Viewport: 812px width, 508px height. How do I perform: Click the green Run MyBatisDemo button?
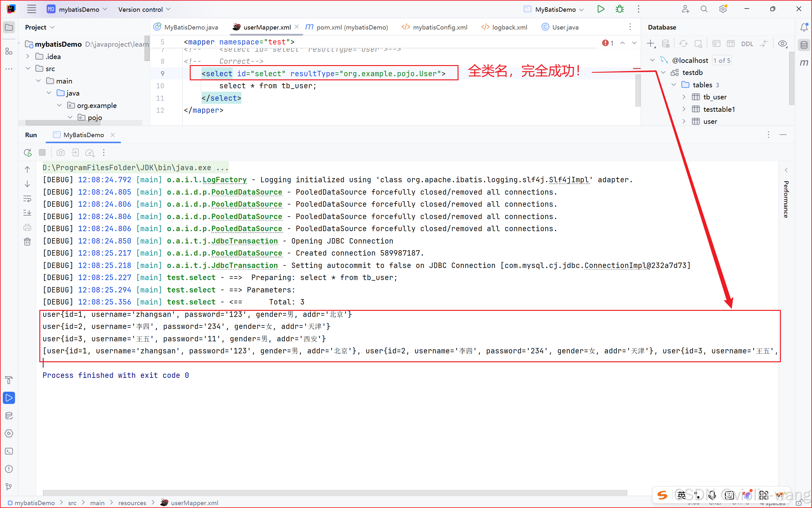[601, 9]
